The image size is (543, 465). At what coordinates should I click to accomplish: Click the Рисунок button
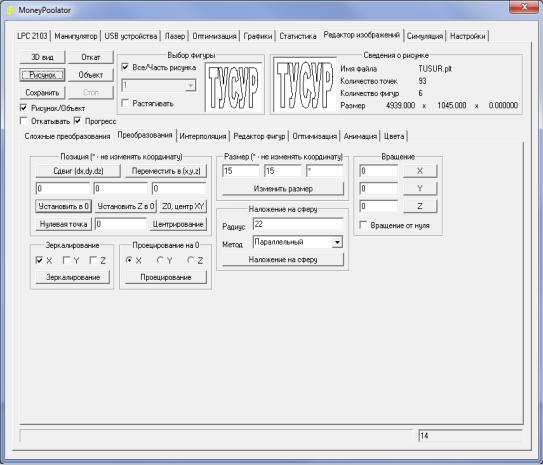pyautogui.click(x=42, y=75)
